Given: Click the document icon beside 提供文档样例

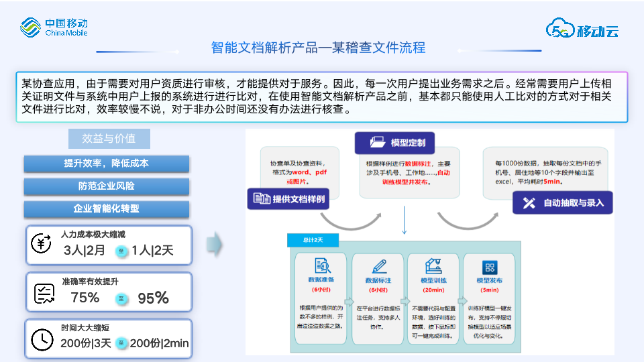Looking at the screenshot, I should coord(262,198).
